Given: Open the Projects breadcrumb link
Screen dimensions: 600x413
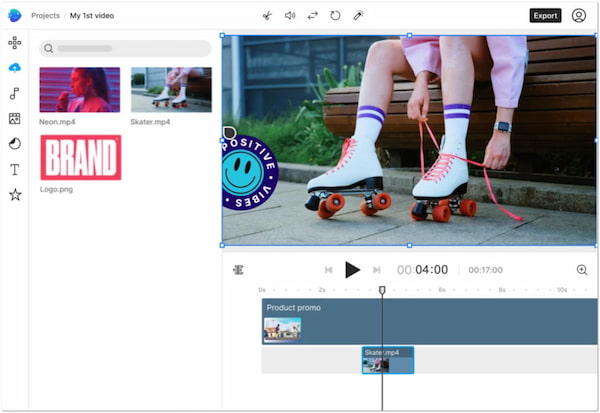Looking at the screenshot, I should 45,16.
